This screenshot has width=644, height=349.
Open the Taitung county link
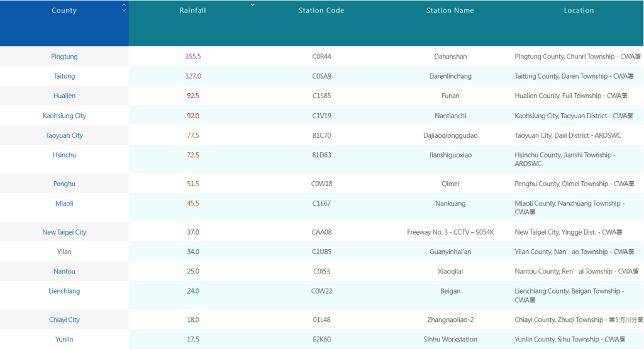pos(64,76)
